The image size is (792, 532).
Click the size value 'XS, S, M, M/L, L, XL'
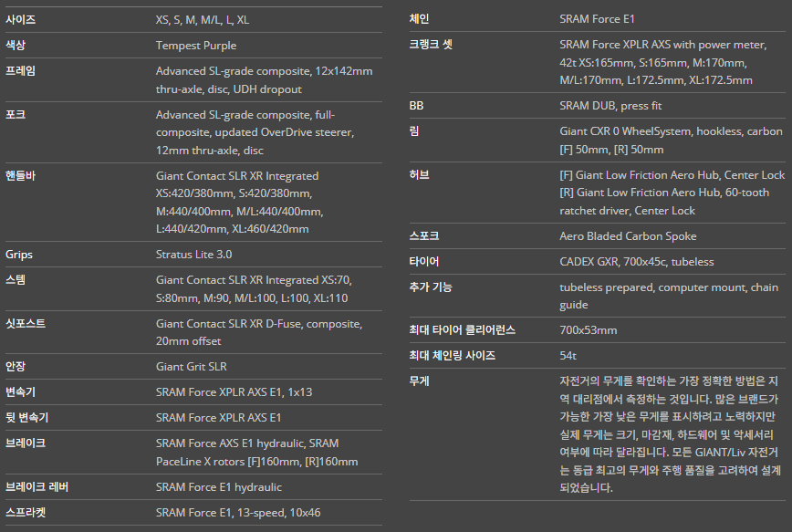(x=202, y=20)
